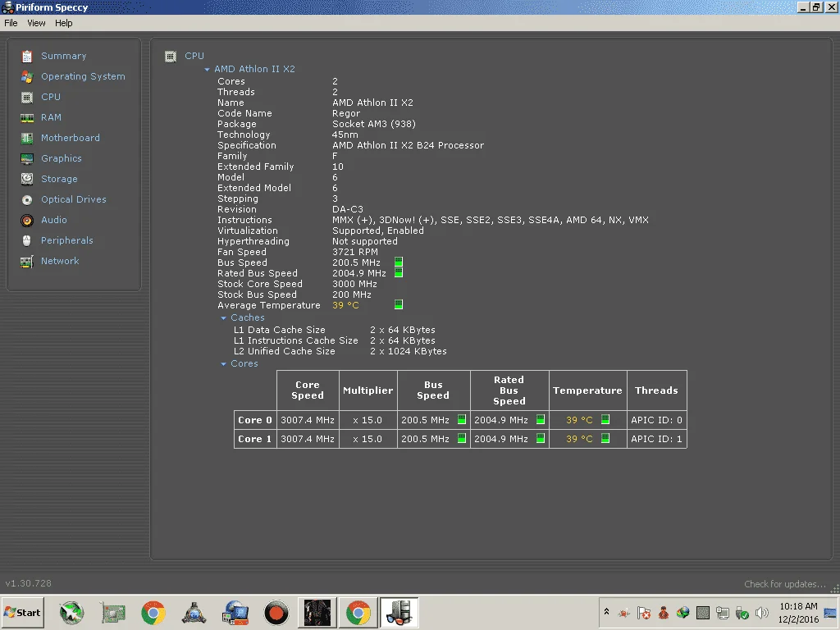Click the Revision value DA-C3

[x=348, y=209]
